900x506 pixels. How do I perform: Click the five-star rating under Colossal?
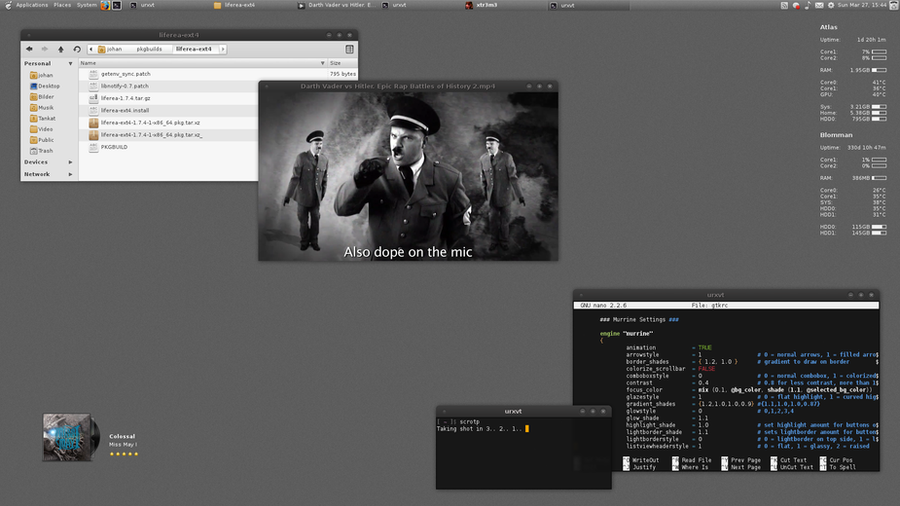pyautogui.click(x=124, y=454)
